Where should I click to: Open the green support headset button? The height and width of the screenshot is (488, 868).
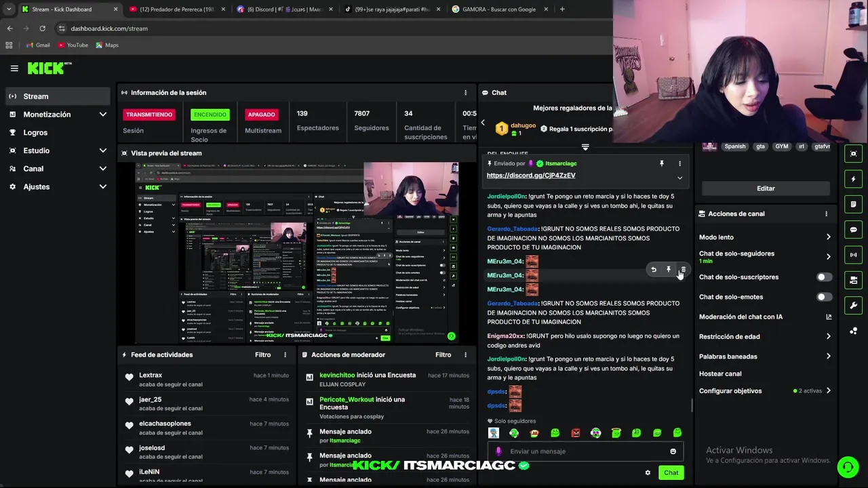(x=847, y=467)
